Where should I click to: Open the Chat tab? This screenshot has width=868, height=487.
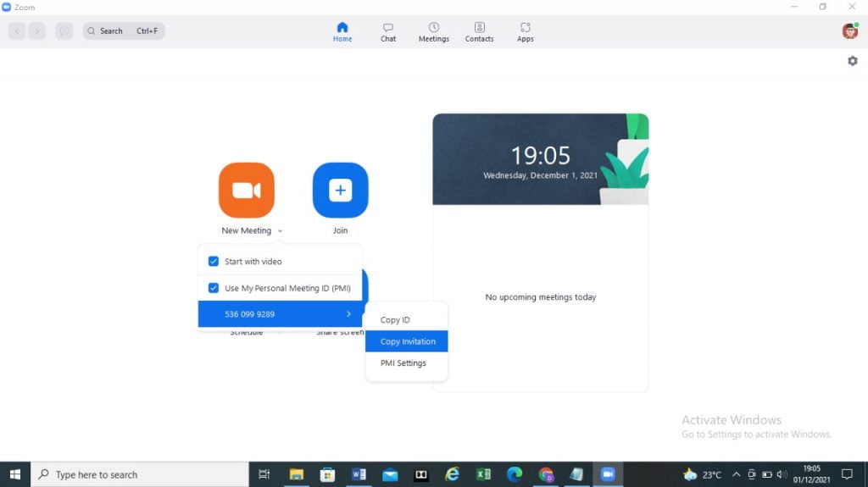pyautogui.click(x=388, y=32)
